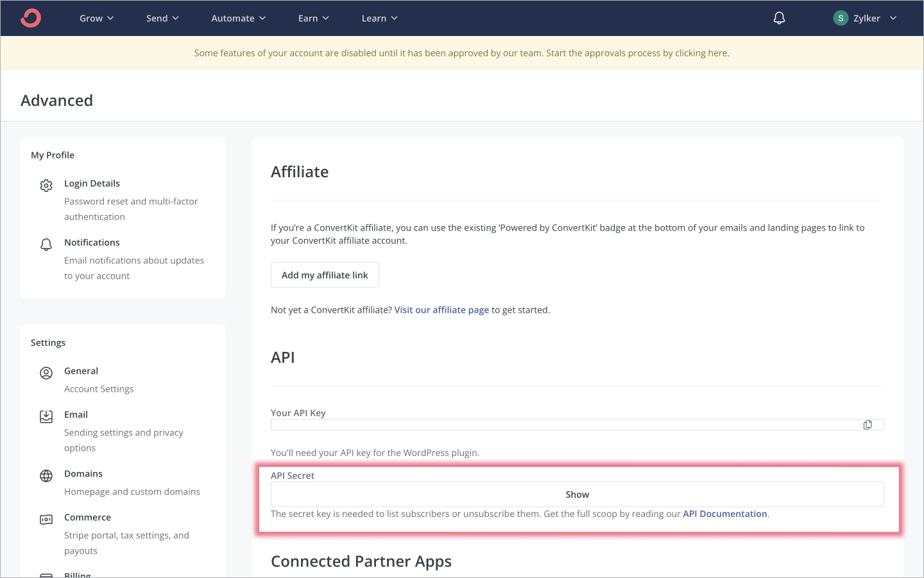The width and height of the screenshot is (924, 578).
Task: Show the API Secret
Action: pyautogui.click(x=577, y=495)
